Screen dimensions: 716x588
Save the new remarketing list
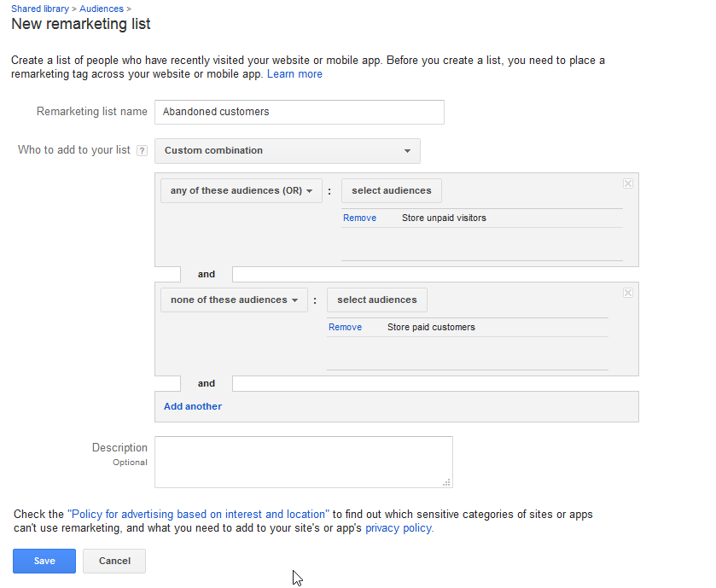tap(44, 561)
